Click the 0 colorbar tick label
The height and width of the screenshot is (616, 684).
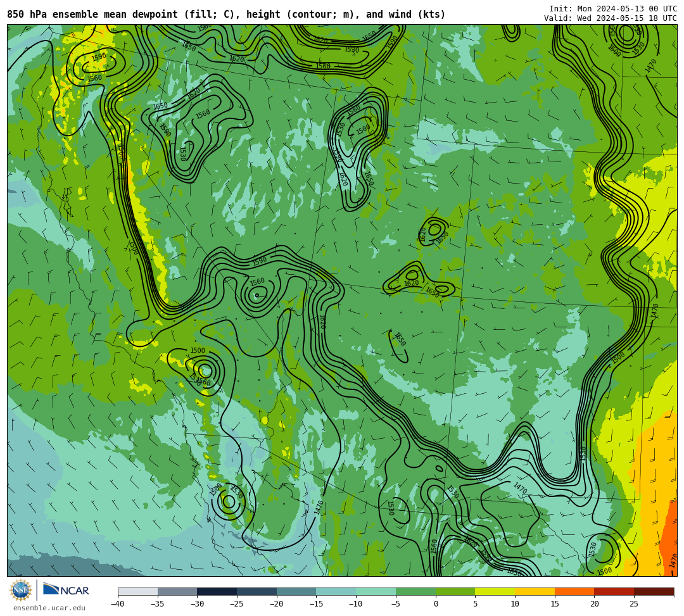coord(436,604)
